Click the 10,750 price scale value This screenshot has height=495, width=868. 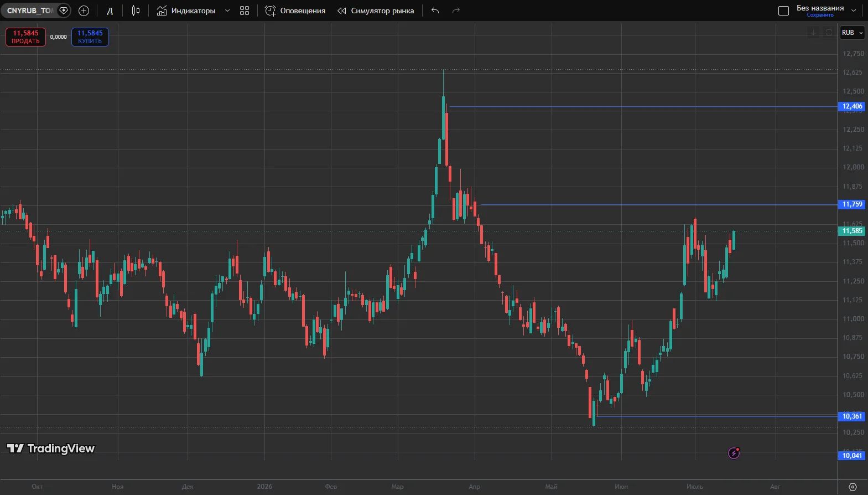point(853,357)
